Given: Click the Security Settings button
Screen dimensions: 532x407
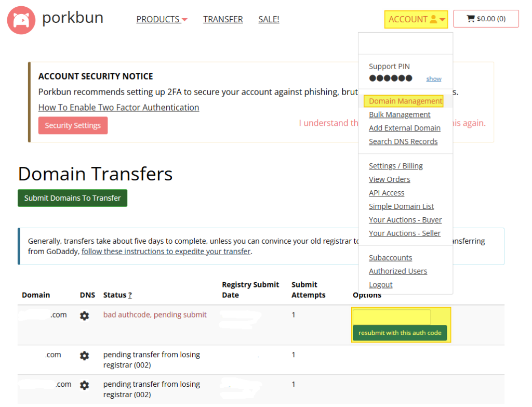Looking at the screenshot, I should pyautogui.click(x=73, y=126).
